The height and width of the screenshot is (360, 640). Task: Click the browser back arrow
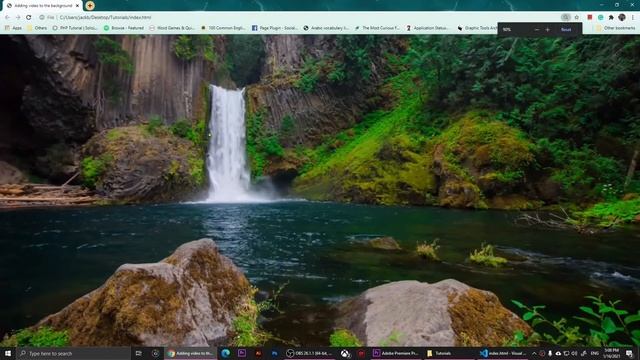(x=7, y=18)
